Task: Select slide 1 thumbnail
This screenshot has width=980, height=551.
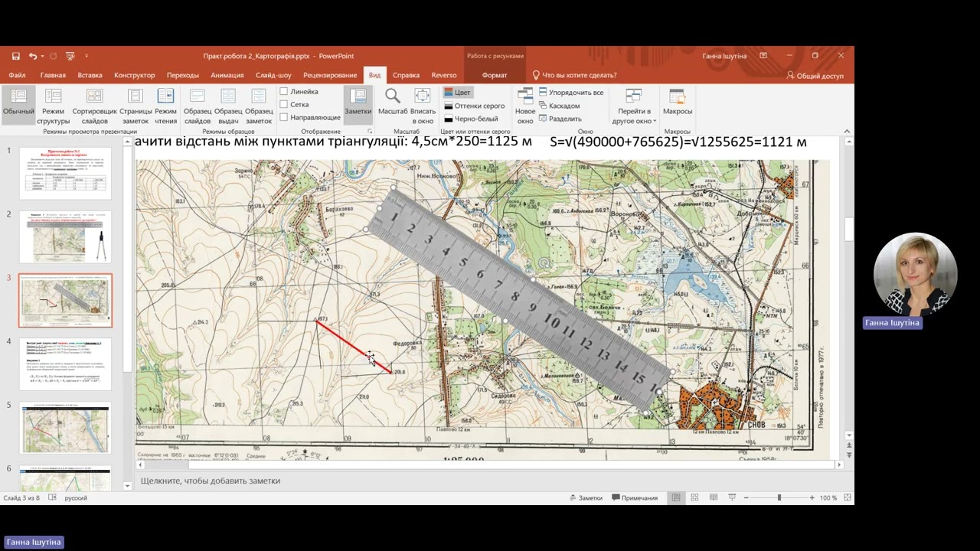Action: [65, 173]
